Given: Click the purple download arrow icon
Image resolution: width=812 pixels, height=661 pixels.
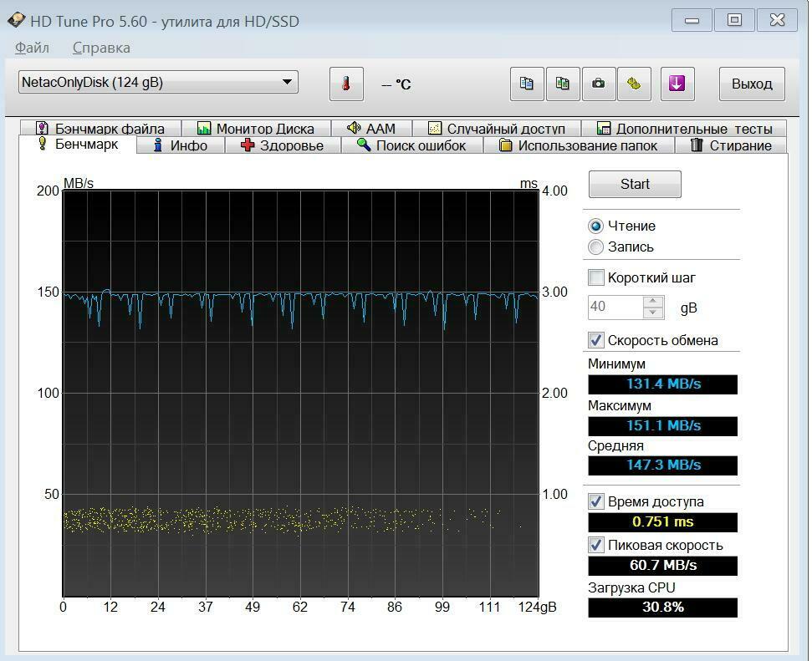Looking at the screenshot, I should click(677, 84).
